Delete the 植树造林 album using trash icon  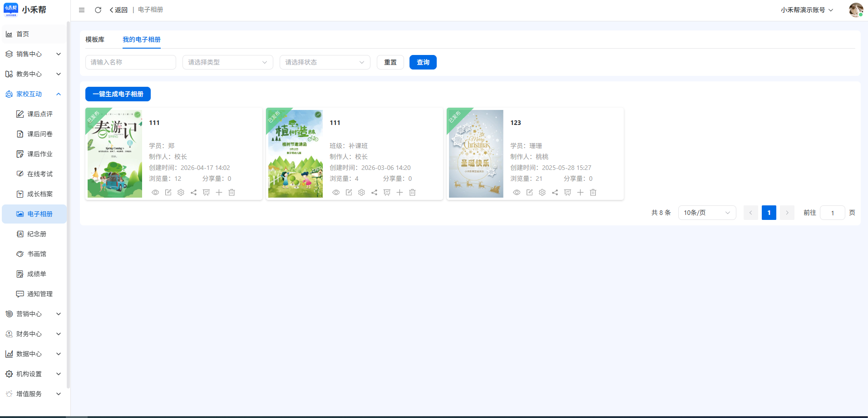[x=412, y=193]
